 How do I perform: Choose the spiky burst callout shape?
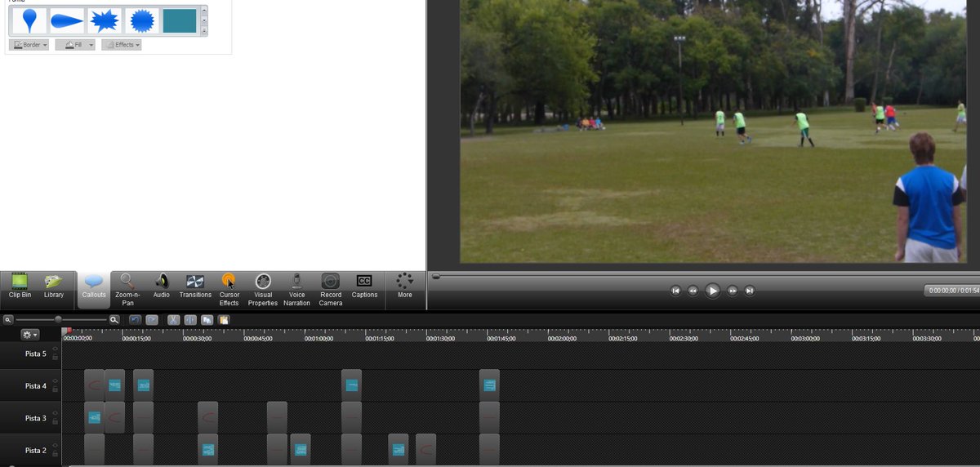click(x=105, y=20)
